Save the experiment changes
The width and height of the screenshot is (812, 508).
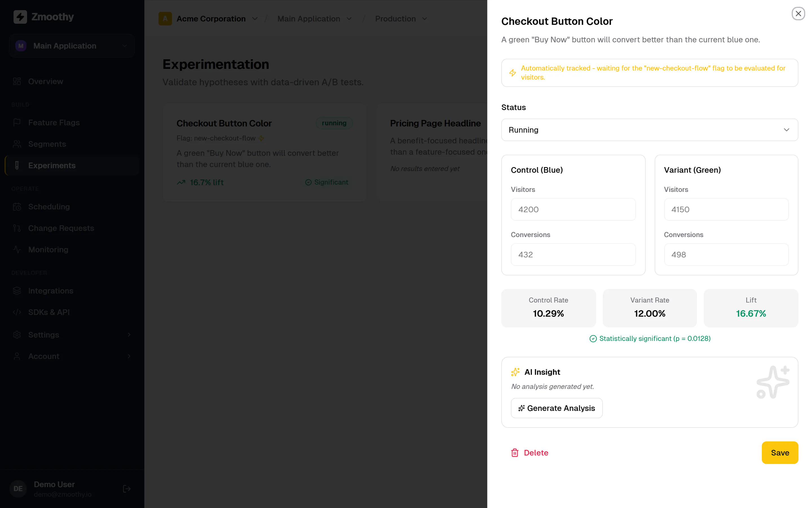click(780, 453)
